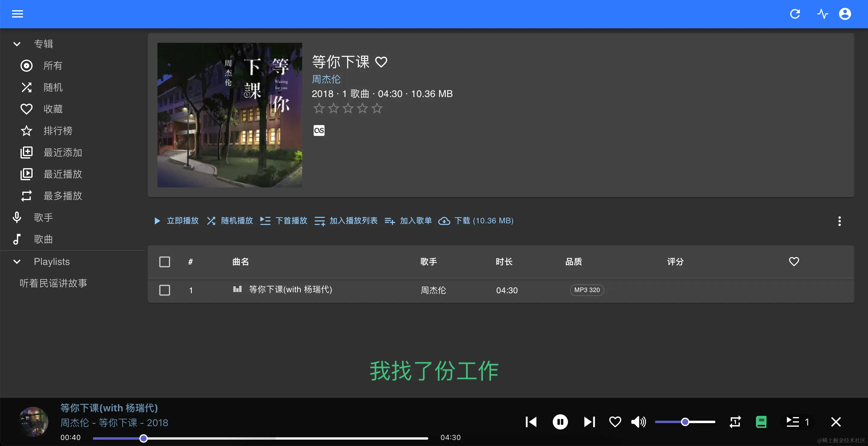Image resolution: width=868 pixels, height=446 pixels.
Task: Toggle repeat-one mode icon
Action: pyautogui.click(x=735, y=422)
